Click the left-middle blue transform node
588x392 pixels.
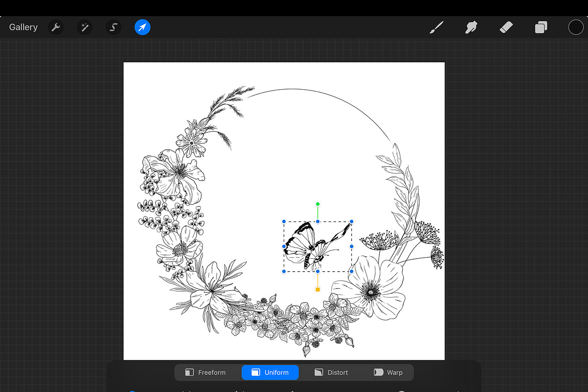pos(284,246)
